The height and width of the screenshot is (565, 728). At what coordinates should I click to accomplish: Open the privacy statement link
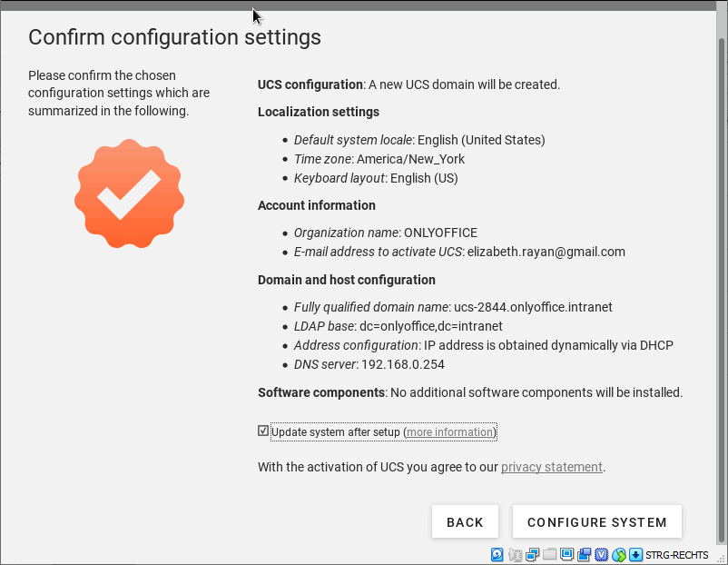[x=552, y=467]
